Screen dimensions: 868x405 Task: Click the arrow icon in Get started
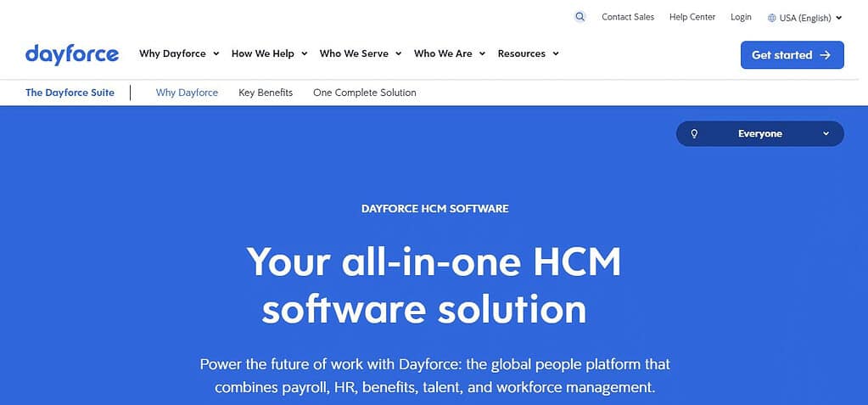(826, 55)
